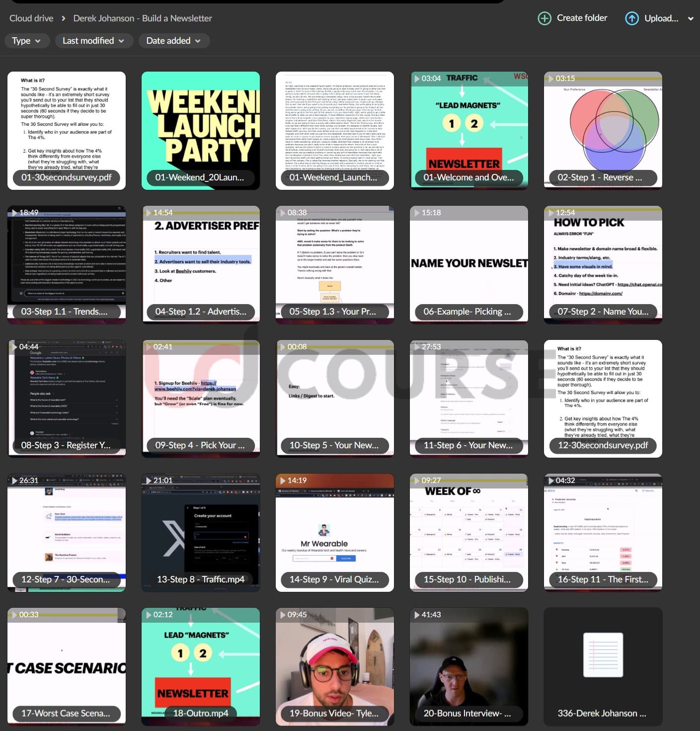Open the Type filter dropdown
The image size is (700, 731).
point(26,41)
